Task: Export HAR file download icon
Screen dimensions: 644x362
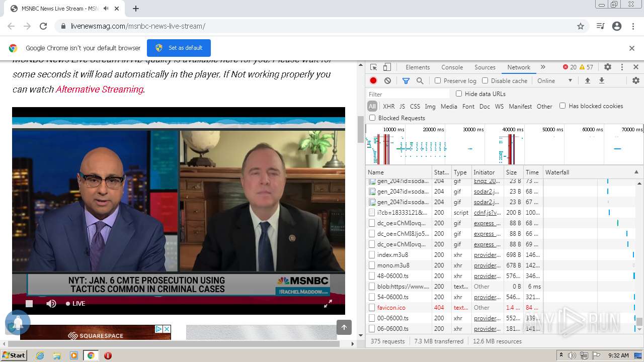Action: click(x=601, y=80)
